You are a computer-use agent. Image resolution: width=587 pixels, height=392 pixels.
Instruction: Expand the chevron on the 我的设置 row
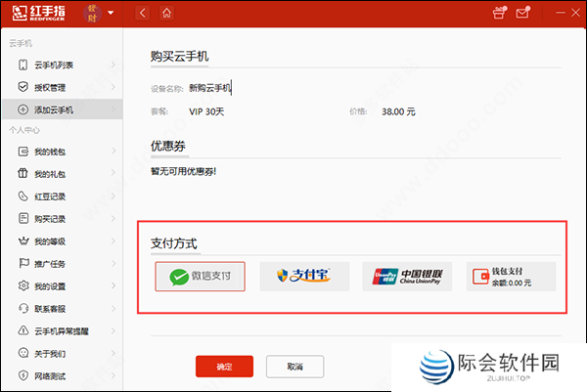click(x=113, y=285)
